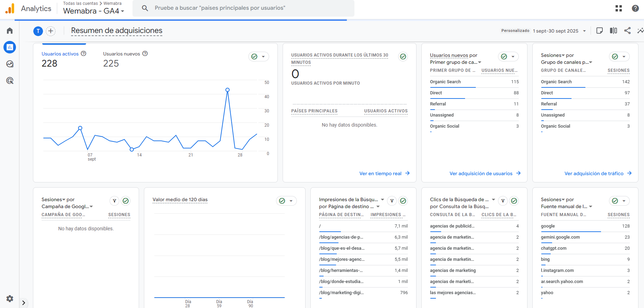Toggle the compare view icon
644x308 pixels.
pos(613,31)
